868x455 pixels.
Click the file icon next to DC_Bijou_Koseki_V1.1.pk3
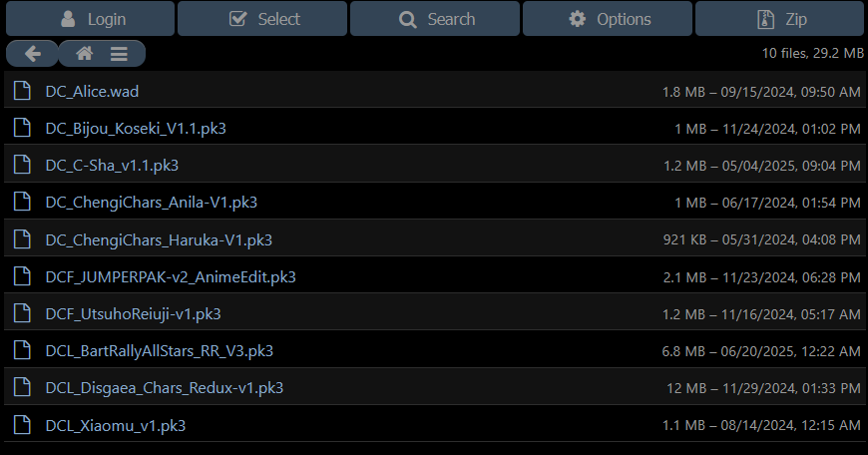click(x=22, y=128)
